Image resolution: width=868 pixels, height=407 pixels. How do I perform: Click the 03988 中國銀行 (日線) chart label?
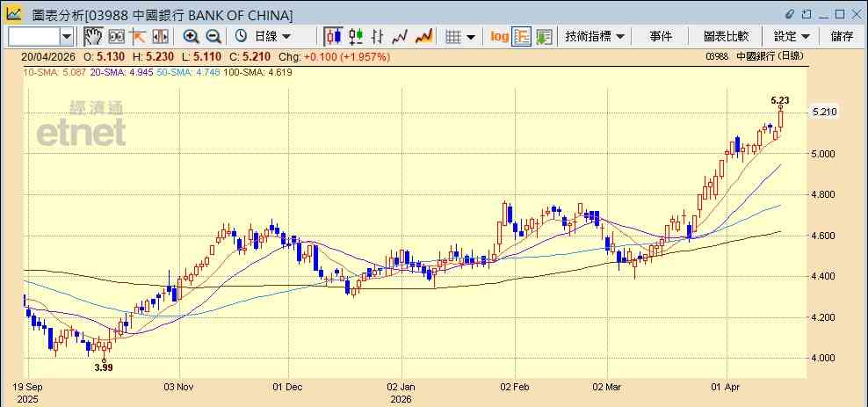tap(755, 56)
